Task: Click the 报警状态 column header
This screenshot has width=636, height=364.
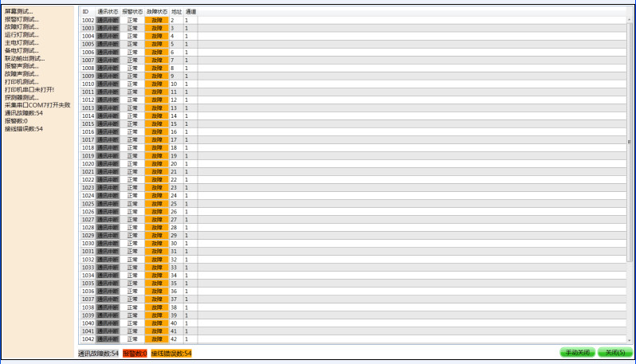Action: (x=132, y=12)
